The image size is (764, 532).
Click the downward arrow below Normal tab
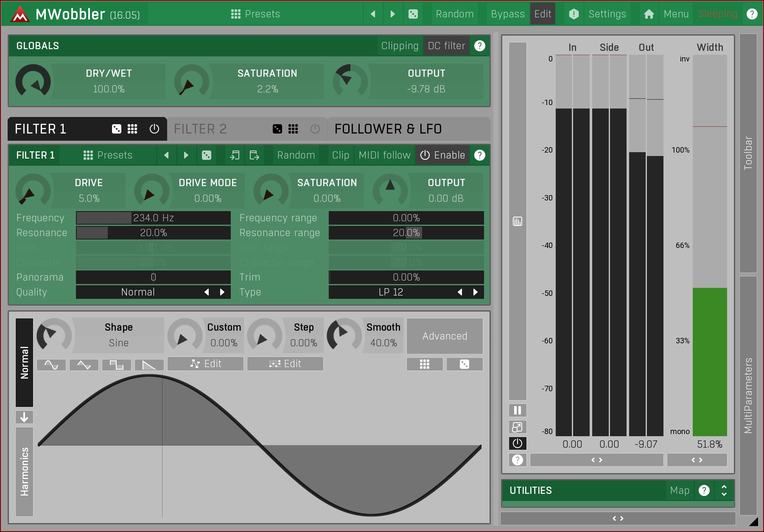24,417
